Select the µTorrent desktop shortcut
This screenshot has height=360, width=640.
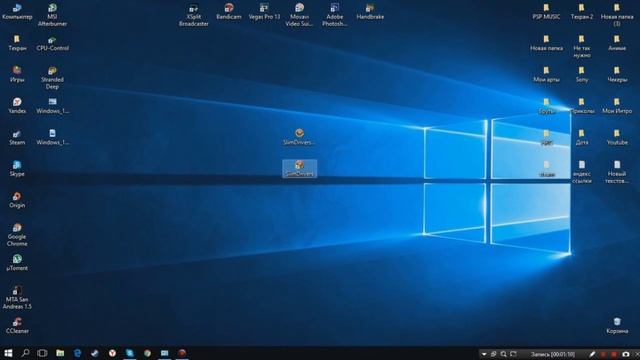point(17,263)
